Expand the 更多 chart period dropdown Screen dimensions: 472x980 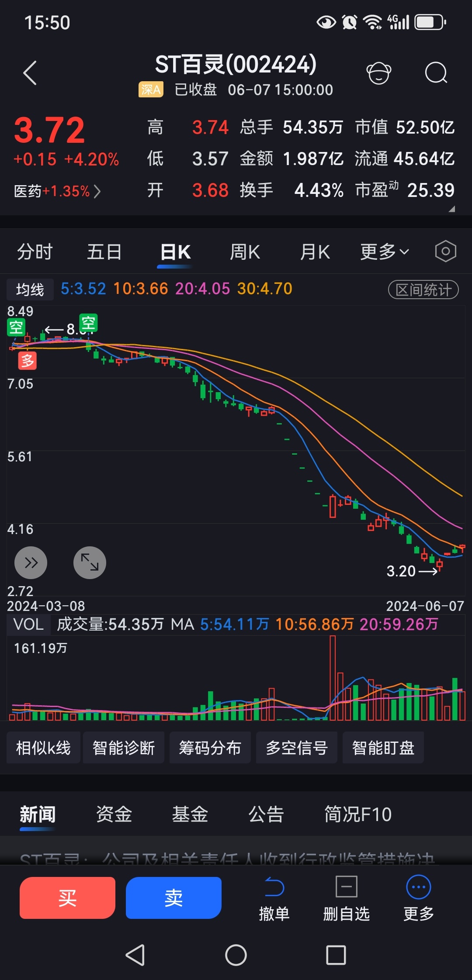pyautogui.click(x=385, y=252)
